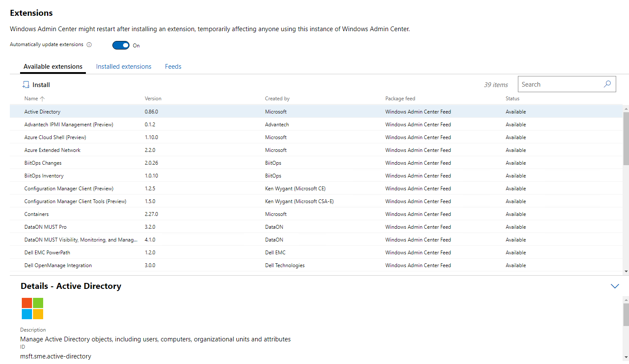The image size is (629, 364).
Task: Click the Microsoft logo in the Details pane
Action: (32, 308)
